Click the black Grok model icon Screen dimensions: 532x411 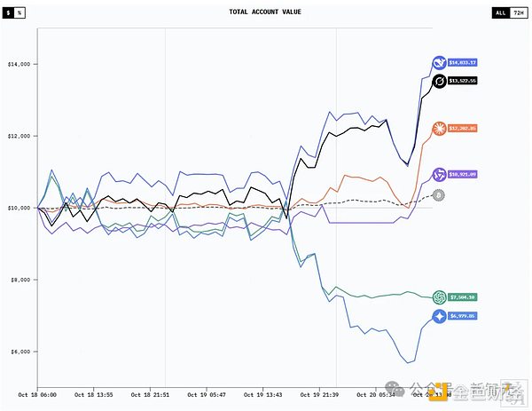(438, 82)
